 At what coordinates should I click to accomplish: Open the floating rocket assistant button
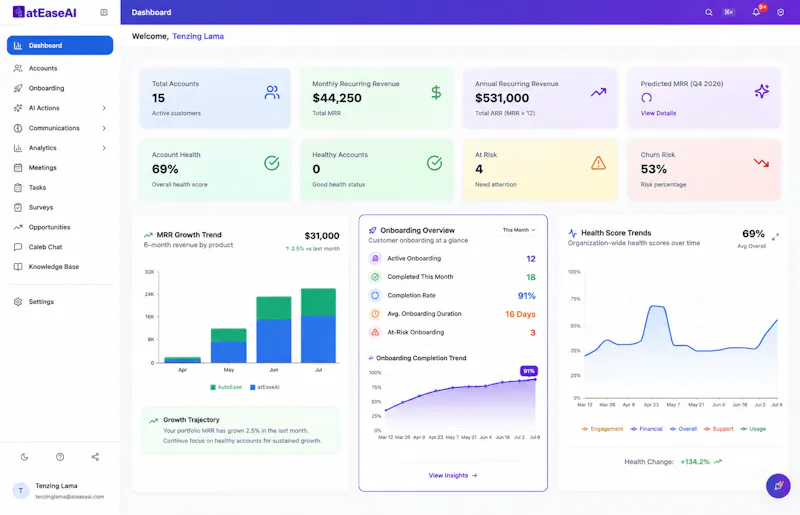[778, 486]
